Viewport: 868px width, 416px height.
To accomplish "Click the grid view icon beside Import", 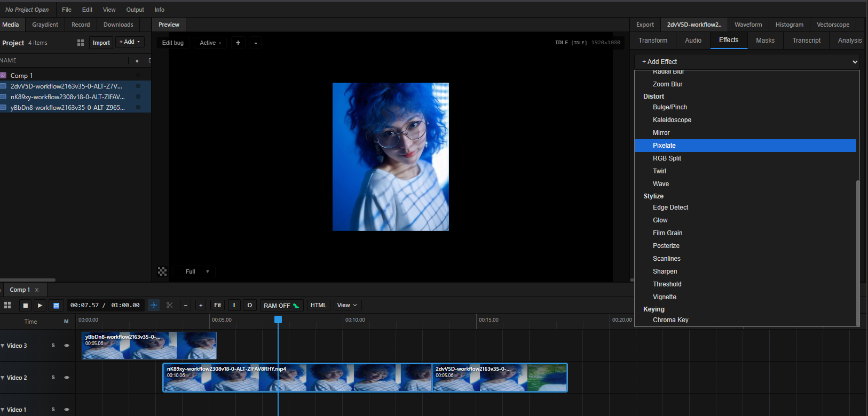I will [81, 43].
